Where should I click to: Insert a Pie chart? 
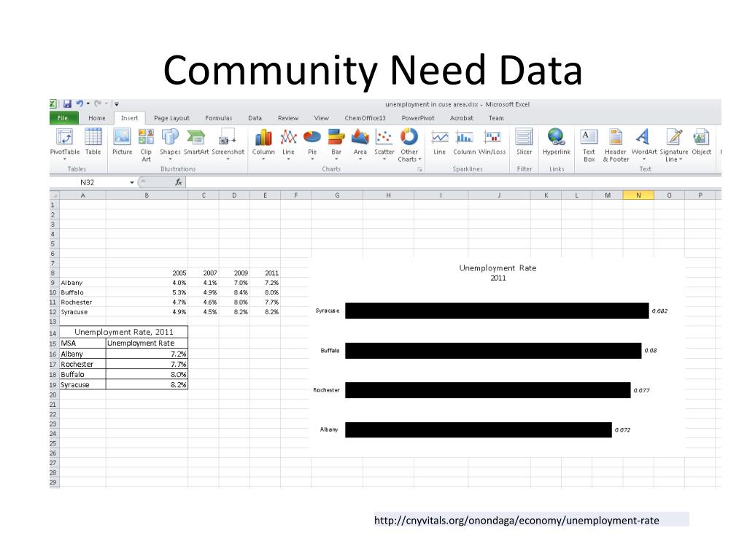(312, 144)
